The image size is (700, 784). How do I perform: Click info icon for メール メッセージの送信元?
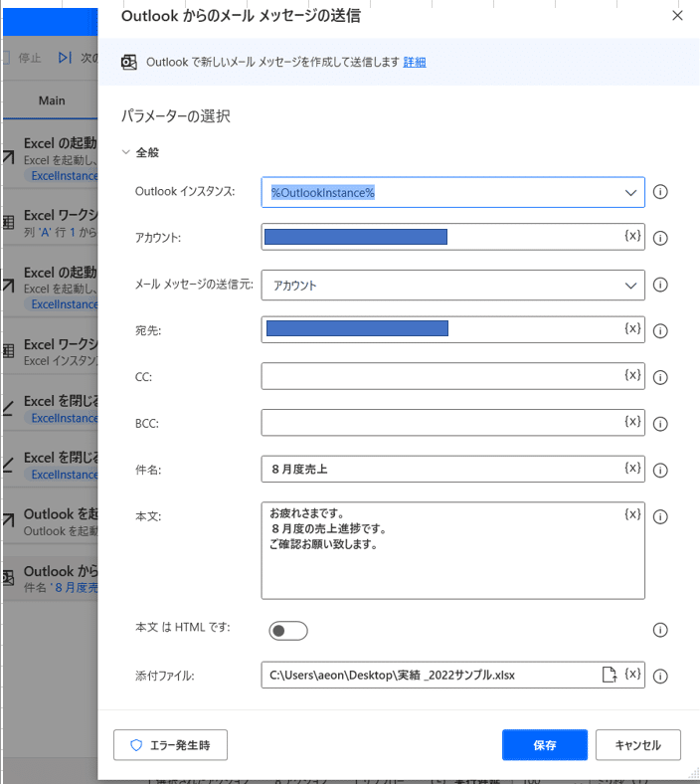coord(660,285)
